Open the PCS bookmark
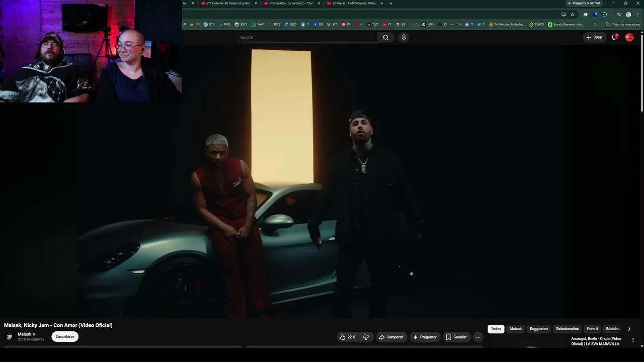 coord(209,24)
